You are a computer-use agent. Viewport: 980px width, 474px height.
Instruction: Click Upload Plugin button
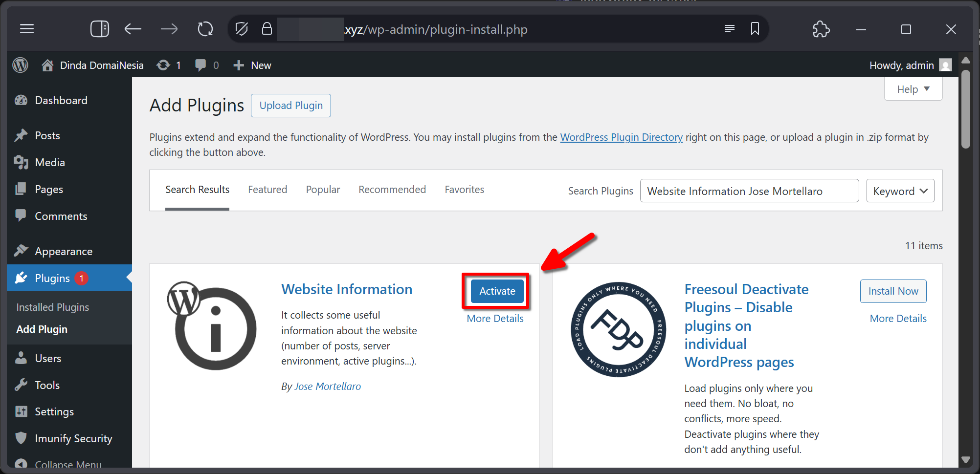(291, 106)
